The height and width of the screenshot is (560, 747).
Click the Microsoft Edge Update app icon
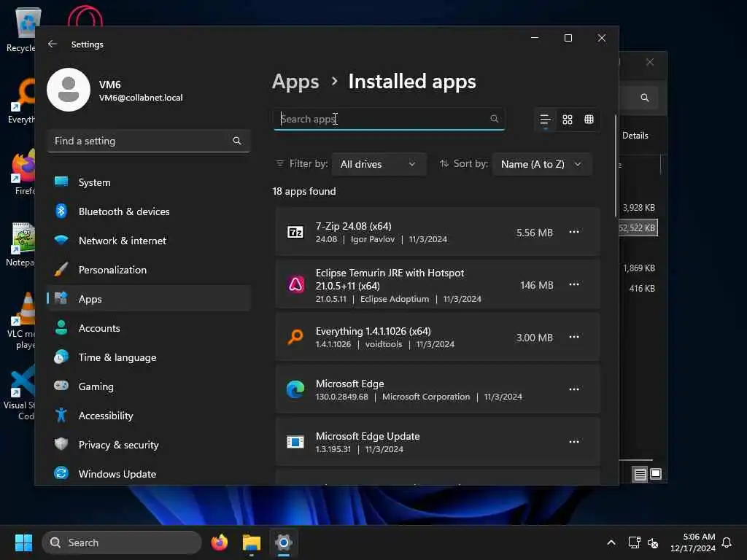click(x=295, y=442)
